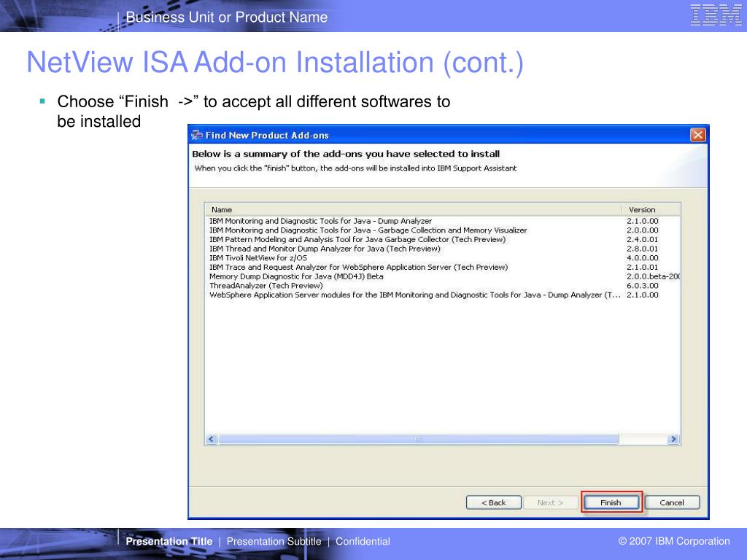Click the Name column header
The width and height of the screenshot is (747, 560).
tap(413, 209)
